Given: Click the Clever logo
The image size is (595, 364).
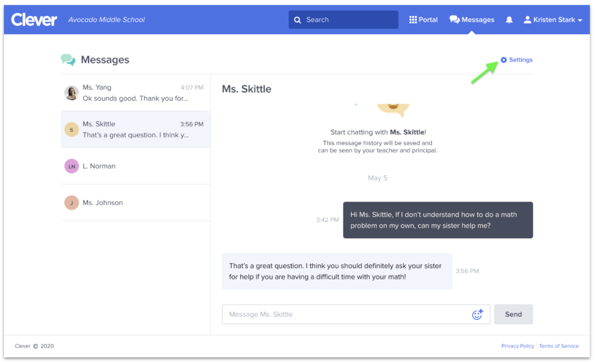Looking at the screenshot, I should (34, 20).
